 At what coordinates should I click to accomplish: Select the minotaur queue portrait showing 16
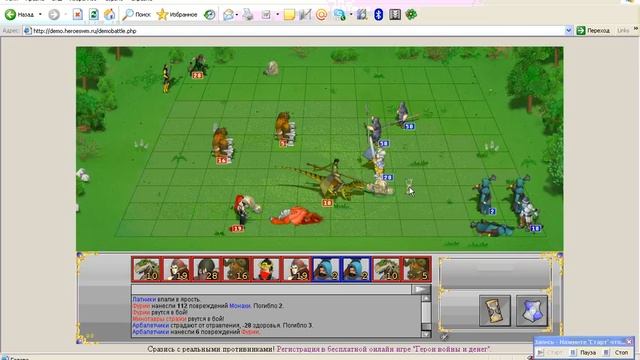click(237, 269)
